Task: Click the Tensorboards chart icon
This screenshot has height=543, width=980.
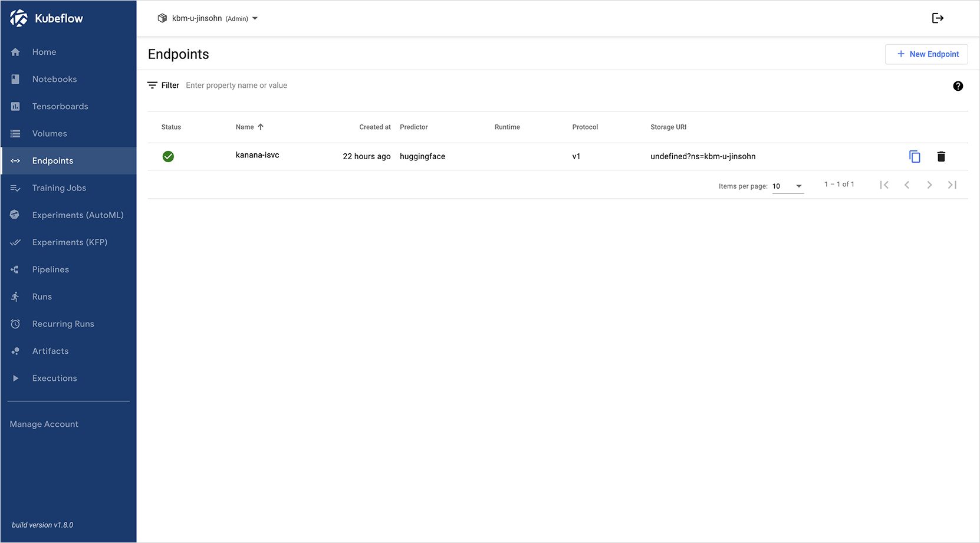Action: click(x=15, y=106)
